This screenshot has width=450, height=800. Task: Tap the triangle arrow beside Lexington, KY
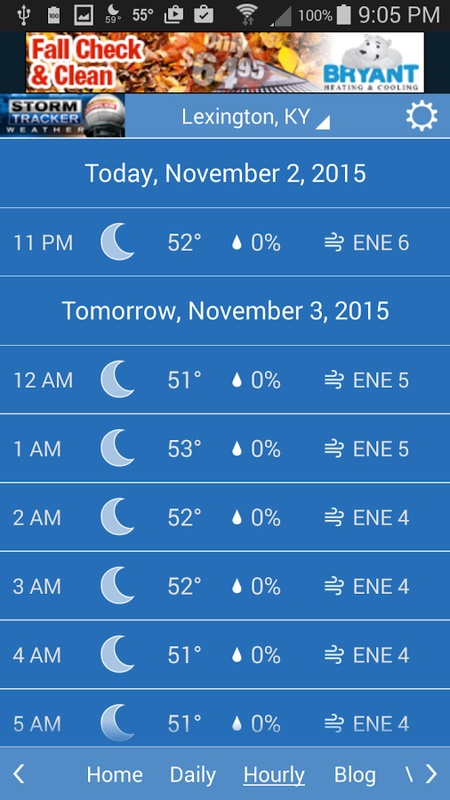tap(322, 122)
